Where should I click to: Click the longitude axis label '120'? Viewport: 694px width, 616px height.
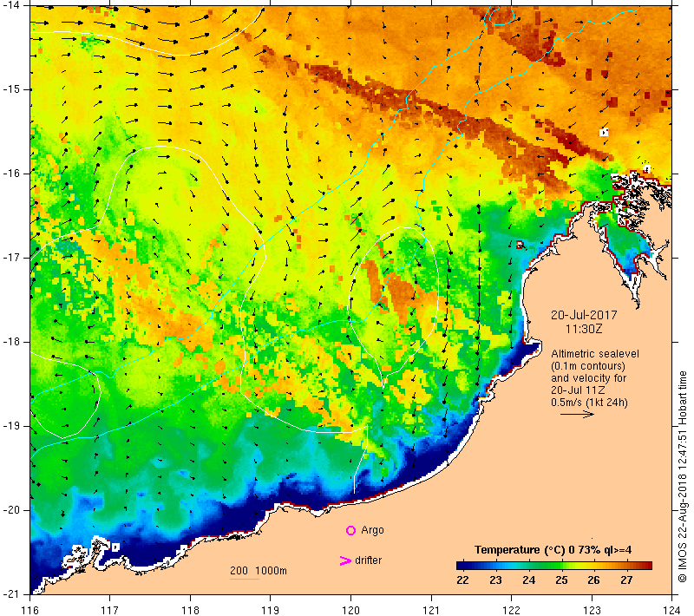(x=351, y=610)
